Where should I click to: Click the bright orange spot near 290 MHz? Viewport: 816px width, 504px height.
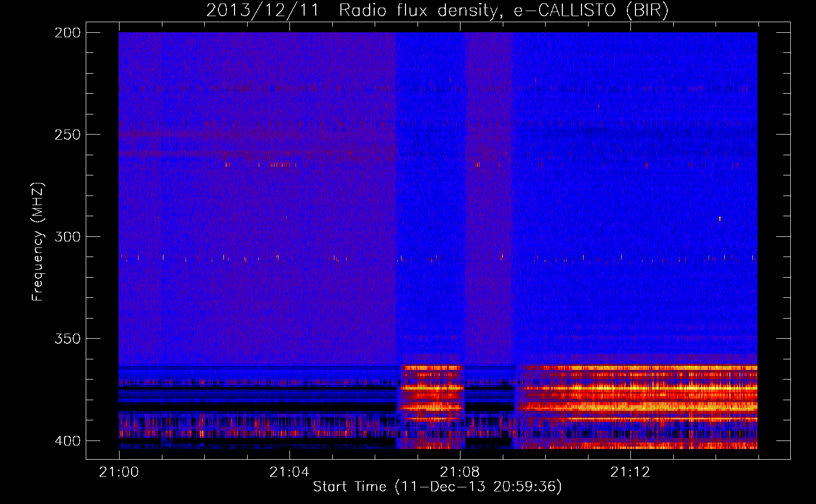click(x=720, y=219)
